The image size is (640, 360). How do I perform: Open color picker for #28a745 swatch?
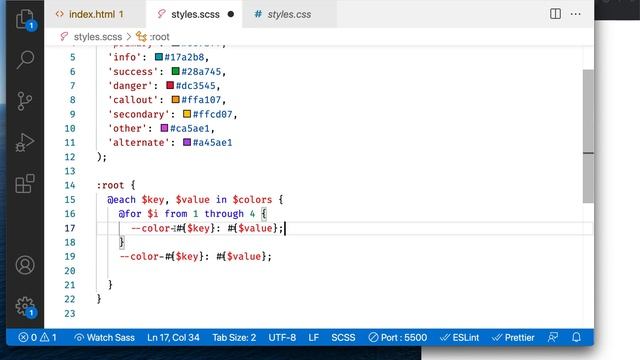point(176,71)
